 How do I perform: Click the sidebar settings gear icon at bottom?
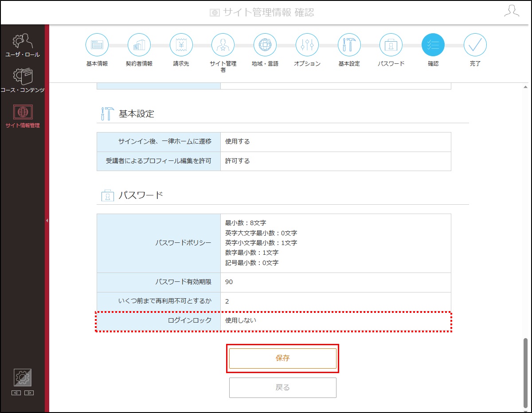pos(23,378)
